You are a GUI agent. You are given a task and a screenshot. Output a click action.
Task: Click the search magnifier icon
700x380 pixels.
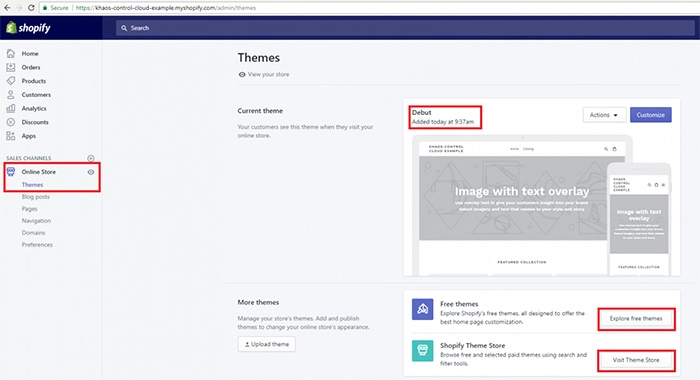point(124,28)
